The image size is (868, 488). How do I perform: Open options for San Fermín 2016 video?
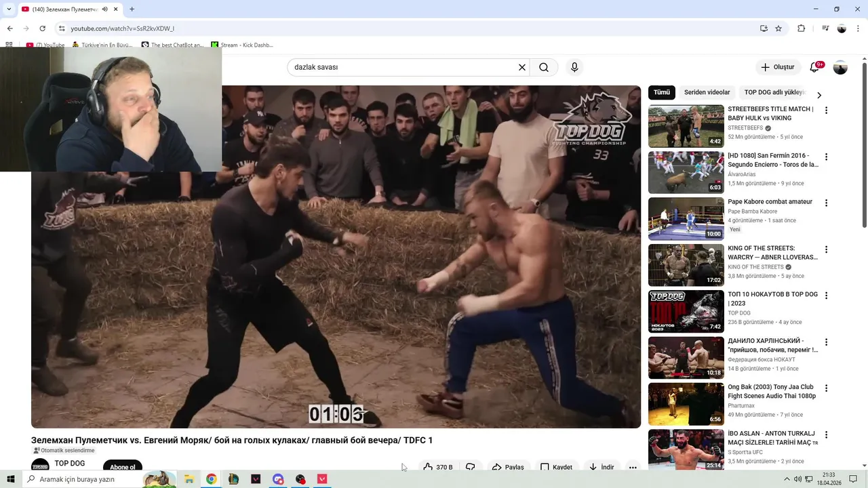coord(826,157)
